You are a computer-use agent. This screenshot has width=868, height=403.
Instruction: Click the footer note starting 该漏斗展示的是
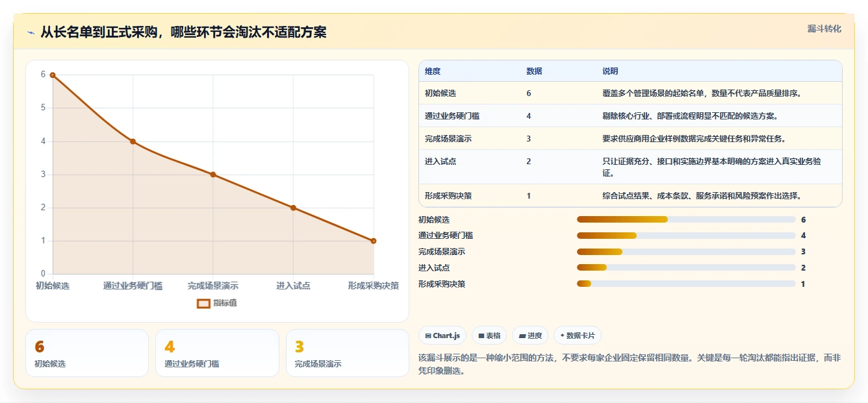(630, 365)
